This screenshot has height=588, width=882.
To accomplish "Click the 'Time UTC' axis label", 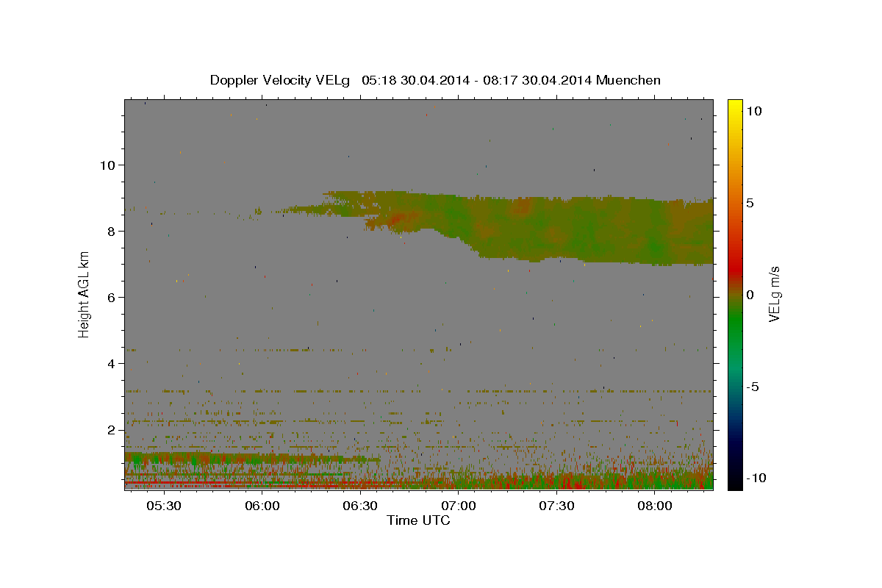I will tap(418, 520).
